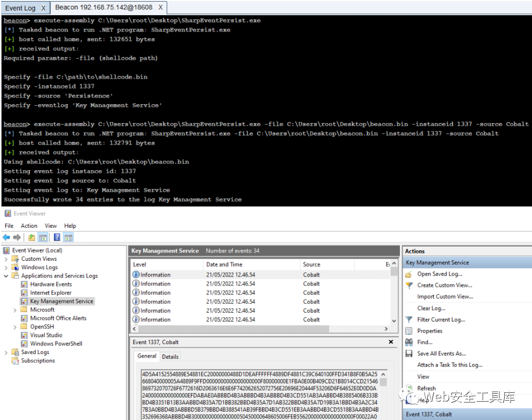Click the event list scroll-down arrow
The height and width of the screenshot is (420, 532).
394,320
